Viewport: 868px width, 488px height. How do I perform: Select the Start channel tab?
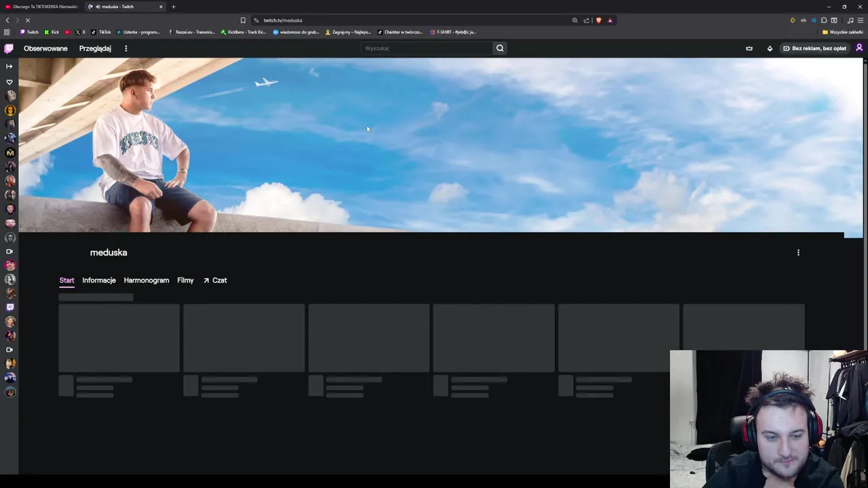66,280
